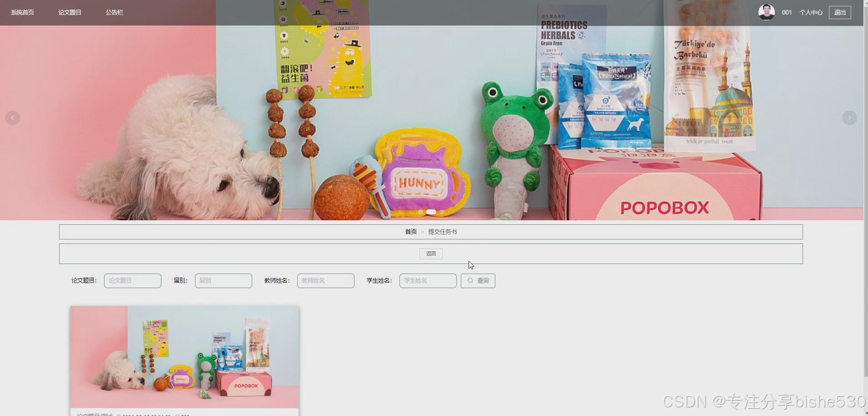Go to the previous carousel slide
This screenshot has height=416, width=868.
(12, 118)
